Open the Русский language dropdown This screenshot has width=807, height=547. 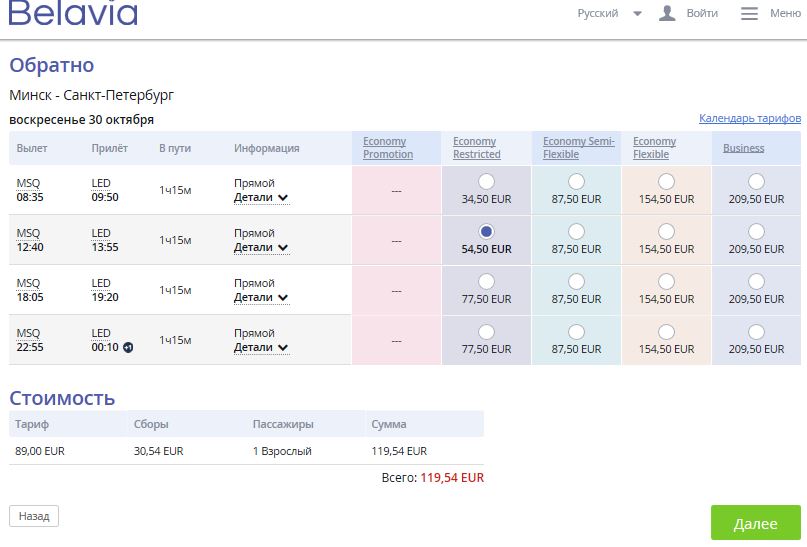pos(609,13)
